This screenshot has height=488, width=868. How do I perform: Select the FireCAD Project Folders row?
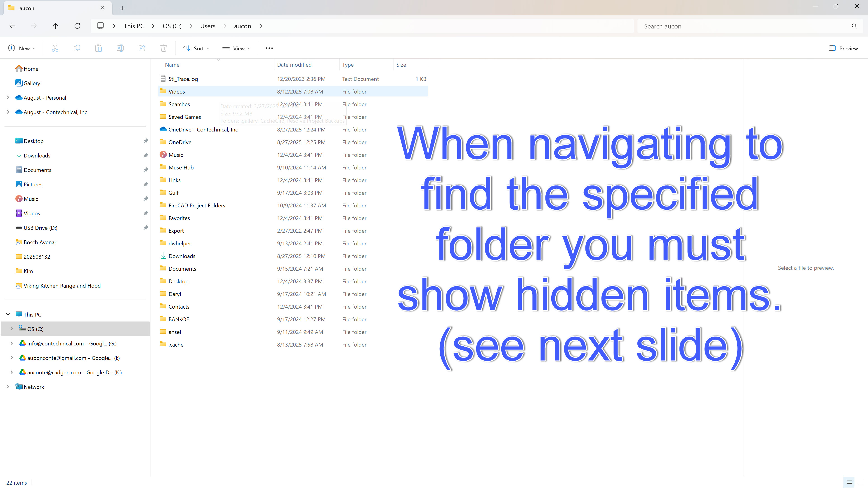click(293, 205)
